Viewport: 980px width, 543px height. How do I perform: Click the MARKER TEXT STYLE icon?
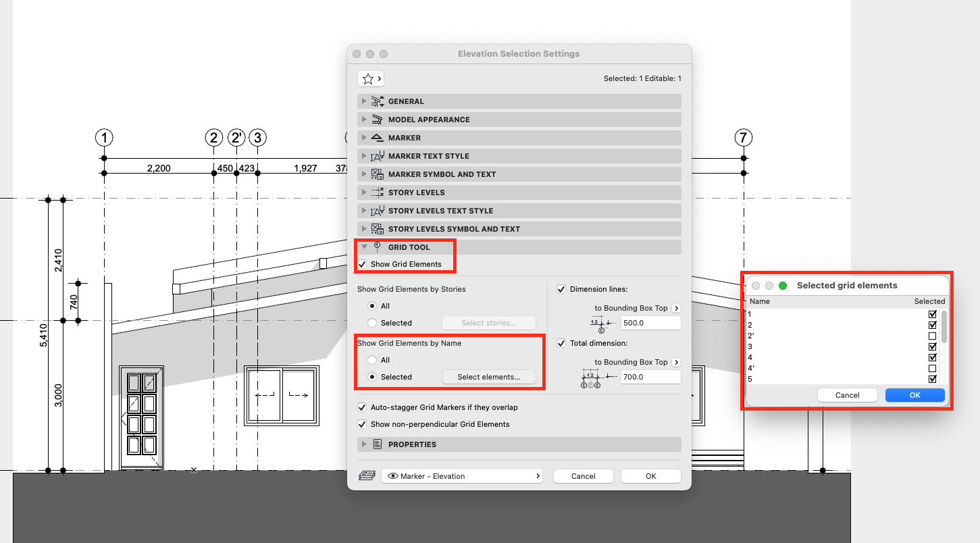(x=378, y=155)
